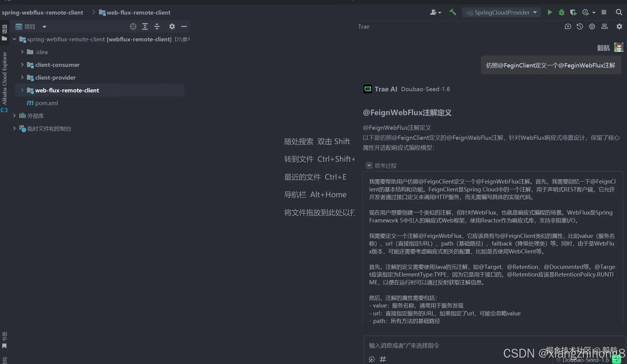Start a new Trae chat
627x364 pixels.
pyautogui.click(x=568, y=26)
